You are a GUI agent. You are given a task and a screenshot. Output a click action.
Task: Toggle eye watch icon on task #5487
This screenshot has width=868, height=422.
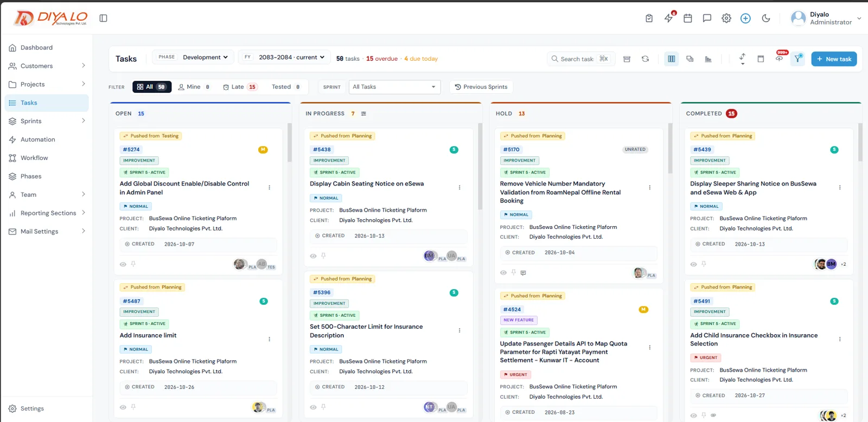click(x=123, y=407)
